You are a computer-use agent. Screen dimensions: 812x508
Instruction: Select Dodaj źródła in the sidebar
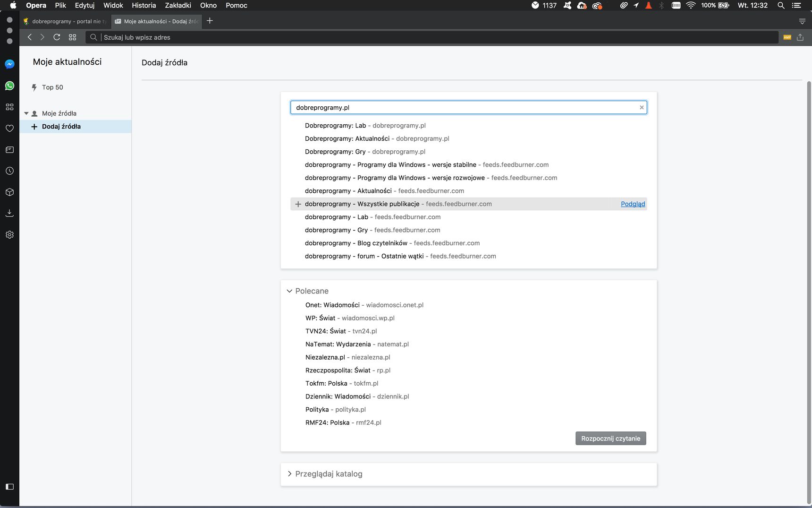(76, 127)
